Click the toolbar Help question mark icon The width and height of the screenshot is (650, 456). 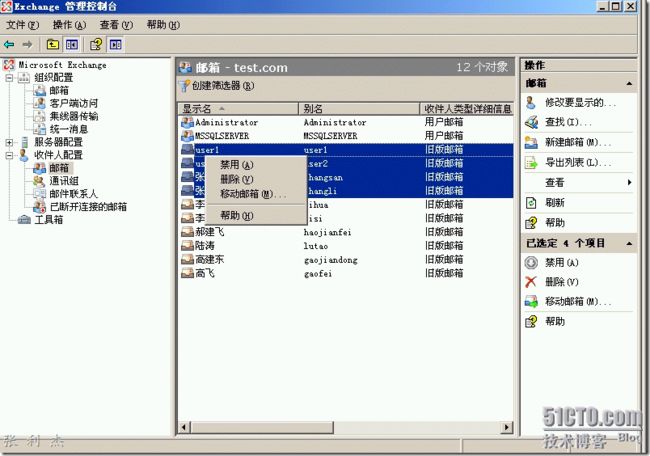point(96,44)
